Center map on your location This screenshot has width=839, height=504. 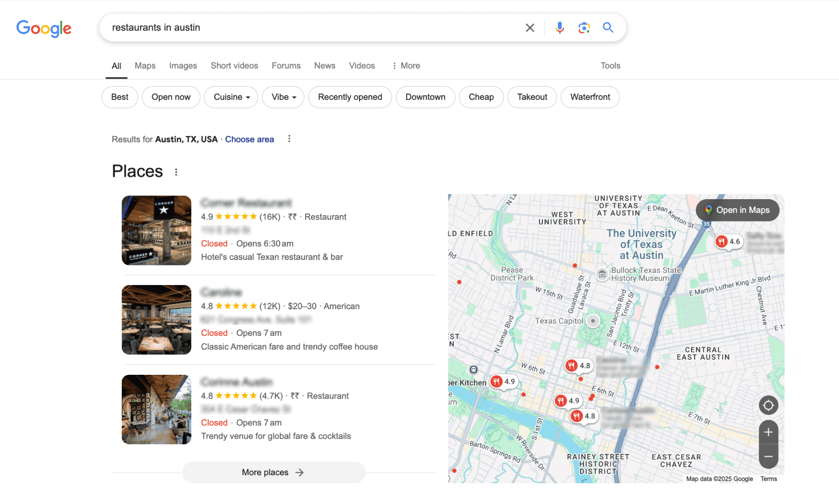pos(768,405)
